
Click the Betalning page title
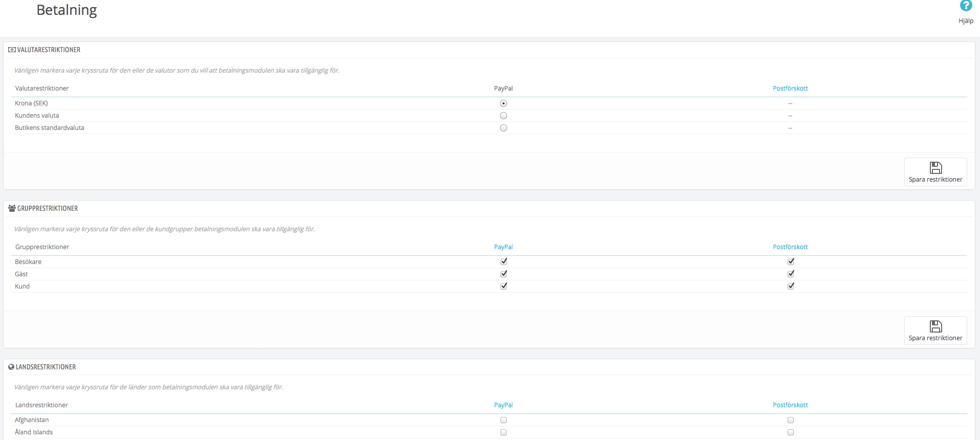click(67, 10)
